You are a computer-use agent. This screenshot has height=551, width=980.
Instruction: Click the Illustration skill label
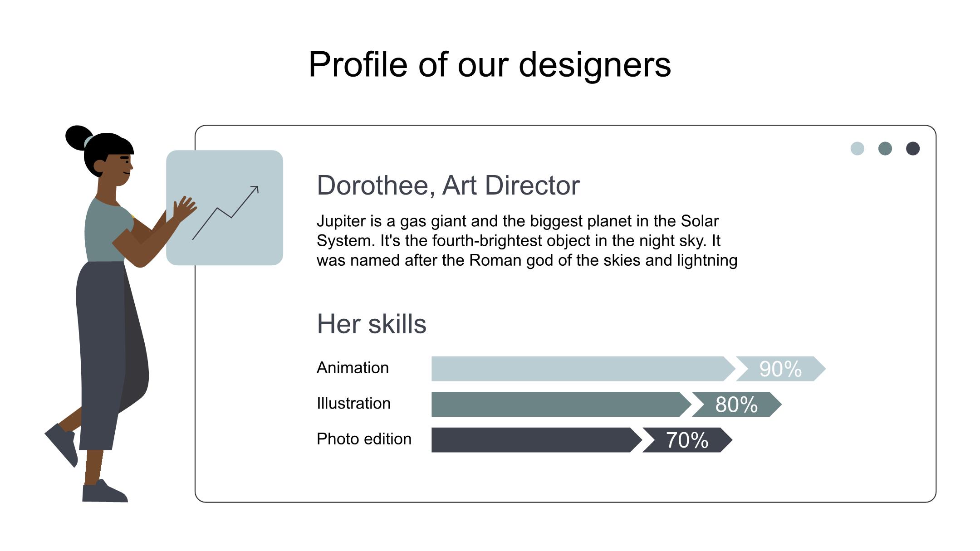(x=353, y=403)
